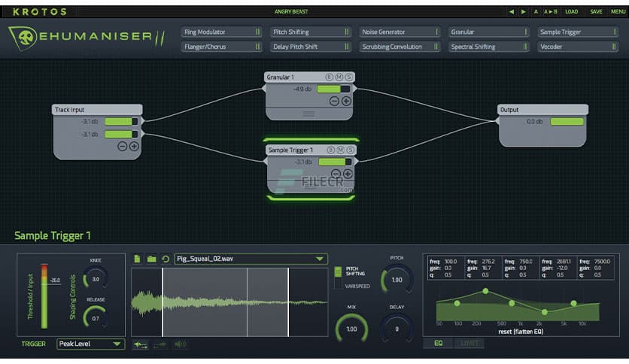The width and height of the screenshot is (629, 364).
Task: Toggle preset slot A
Action: [x=536, y=11]
